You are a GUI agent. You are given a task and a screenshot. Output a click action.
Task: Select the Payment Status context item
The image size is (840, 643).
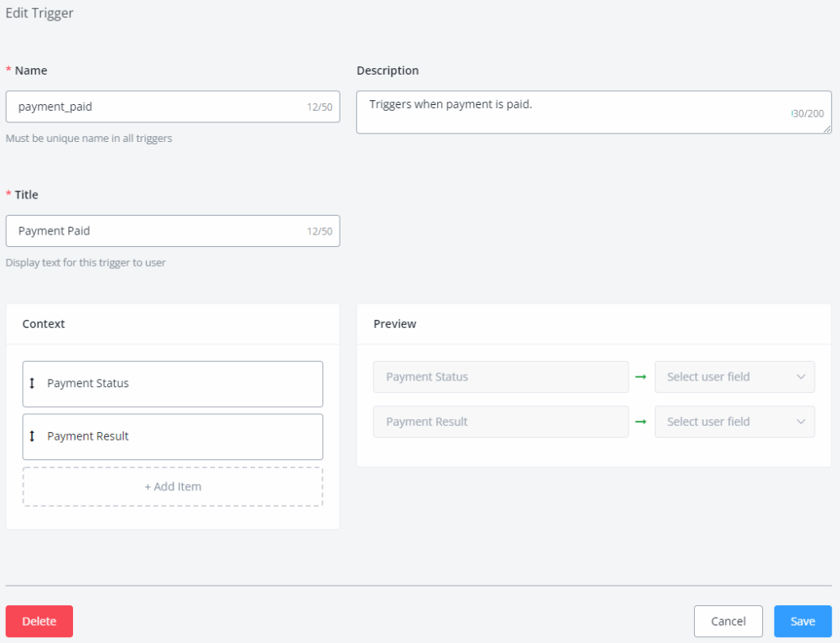coord(172,384)
